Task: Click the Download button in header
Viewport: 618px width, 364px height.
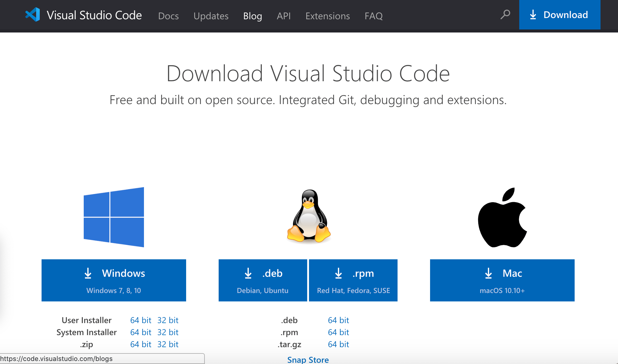Action: [560, 15]
